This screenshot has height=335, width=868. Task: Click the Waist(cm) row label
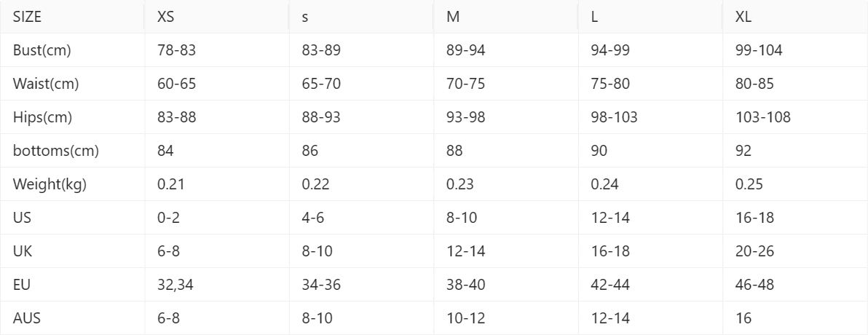pos(72,84)
